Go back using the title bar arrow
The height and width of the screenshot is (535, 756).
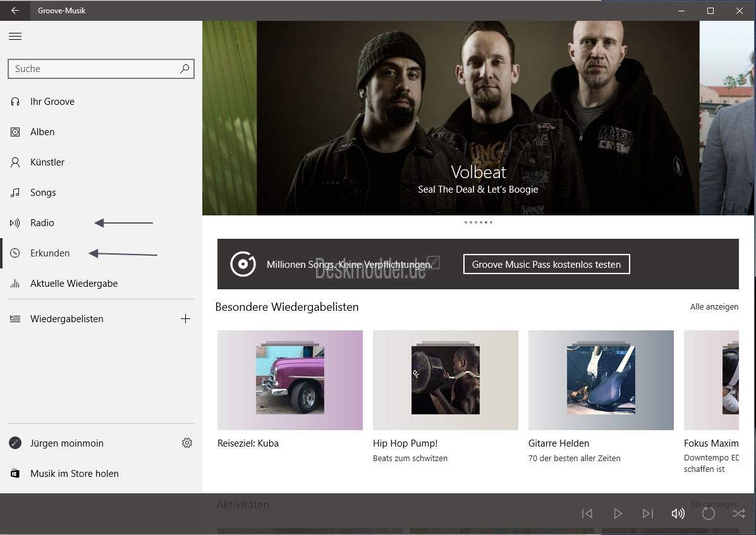(15, 10)
